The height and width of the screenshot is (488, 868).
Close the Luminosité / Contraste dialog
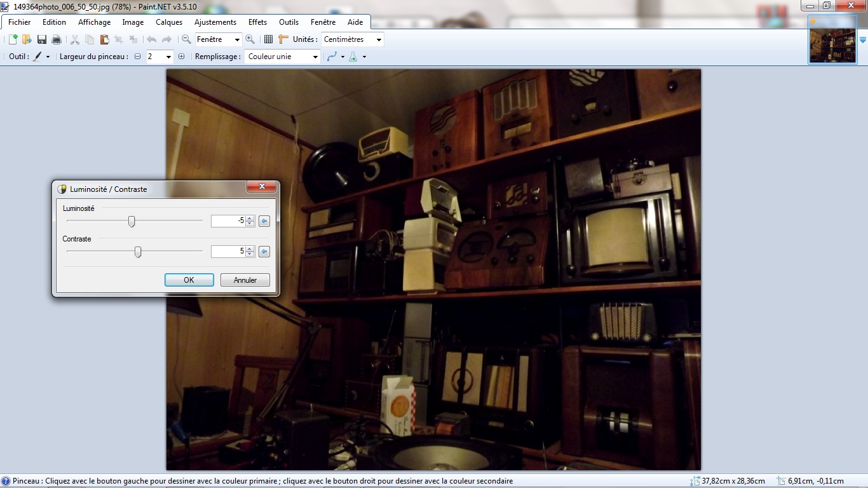[261, 187]
